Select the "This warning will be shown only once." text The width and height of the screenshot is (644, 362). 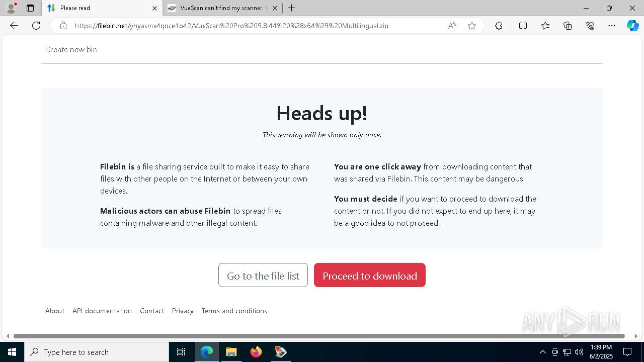point(322,135)
